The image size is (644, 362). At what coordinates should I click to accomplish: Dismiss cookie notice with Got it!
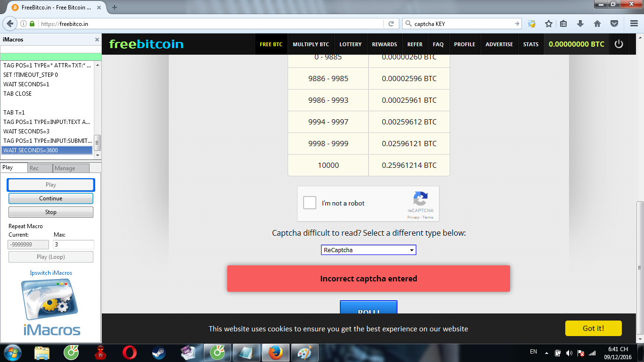click(x=593, y=329)
